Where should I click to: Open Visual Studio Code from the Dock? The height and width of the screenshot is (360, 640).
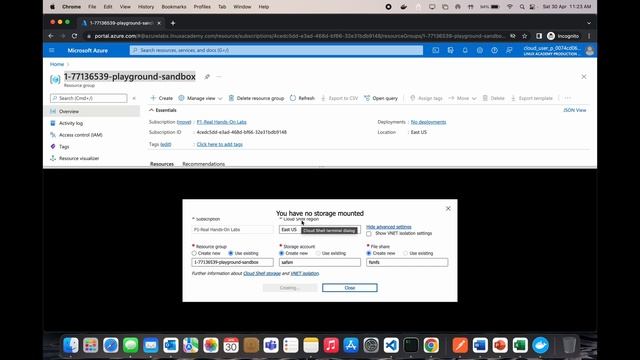tap(391, 345)
